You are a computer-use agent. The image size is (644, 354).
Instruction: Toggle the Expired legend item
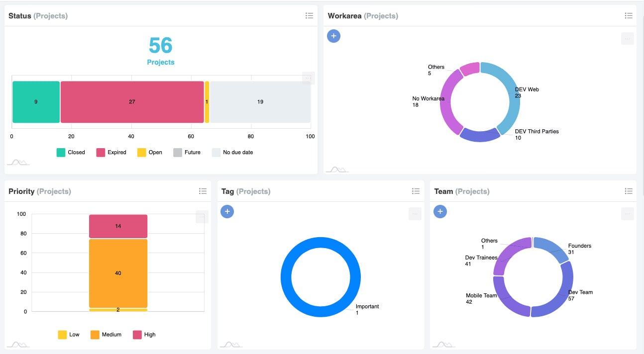click(111, 153)
